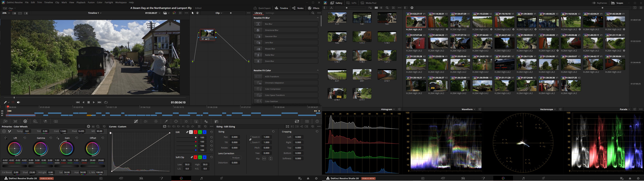This screenshot has height=181, width=644.
Task: Open the Vectorscope scope type dropdown
Action: pyautogui.click(x=548, y=109)
